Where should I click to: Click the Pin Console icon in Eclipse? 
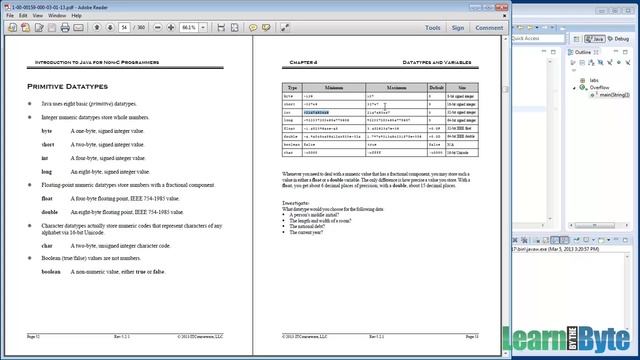point(576,240)
